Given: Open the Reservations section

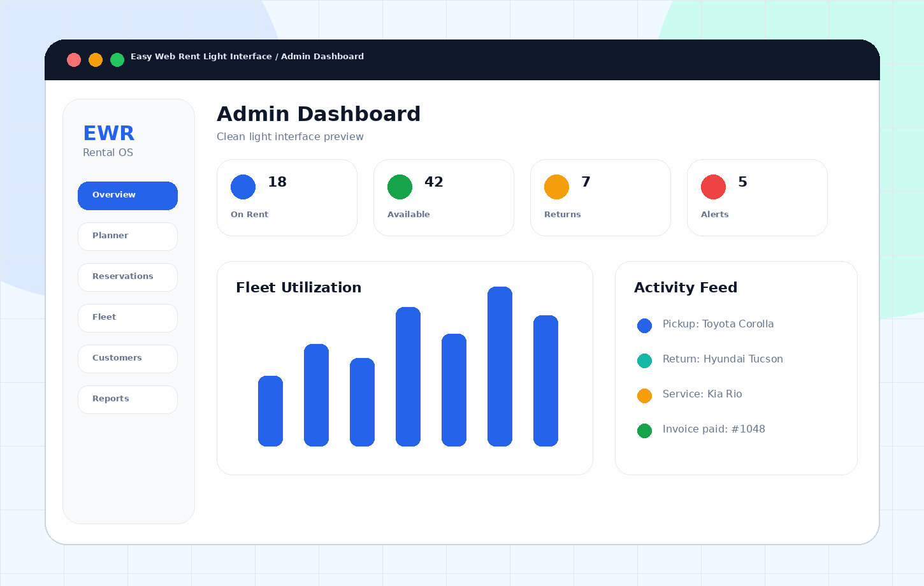Looking at the screenshot, I should point(127,277).
